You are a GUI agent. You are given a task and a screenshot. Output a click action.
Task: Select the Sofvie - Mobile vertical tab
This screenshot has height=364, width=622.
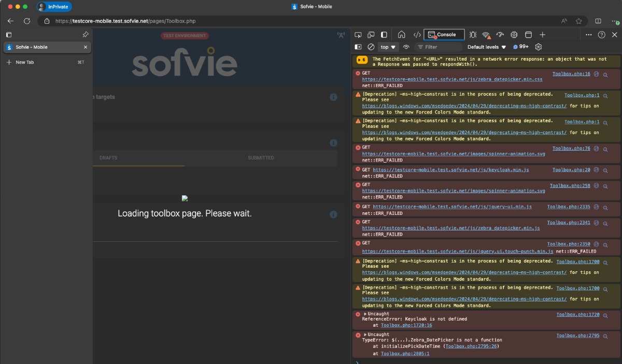[x=47, y=47]
